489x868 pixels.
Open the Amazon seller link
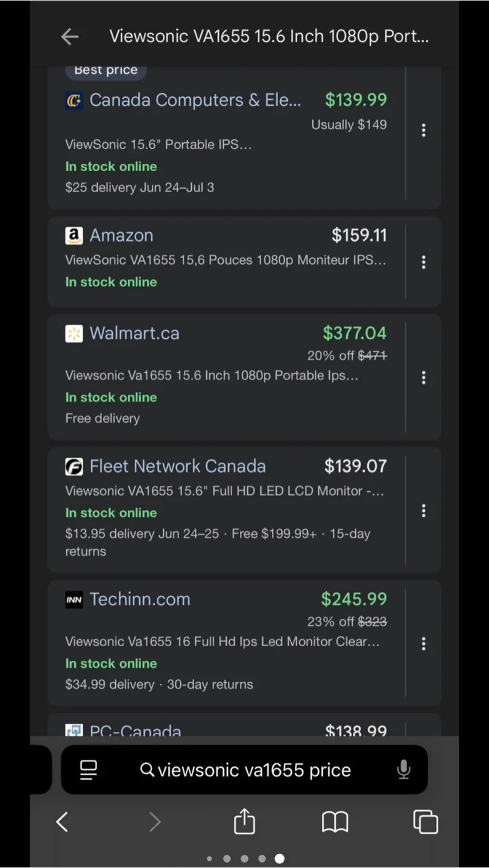tap(121, 235)
